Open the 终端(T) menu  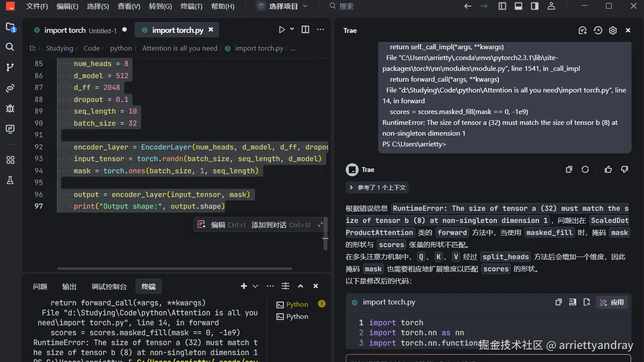[191, 6]
